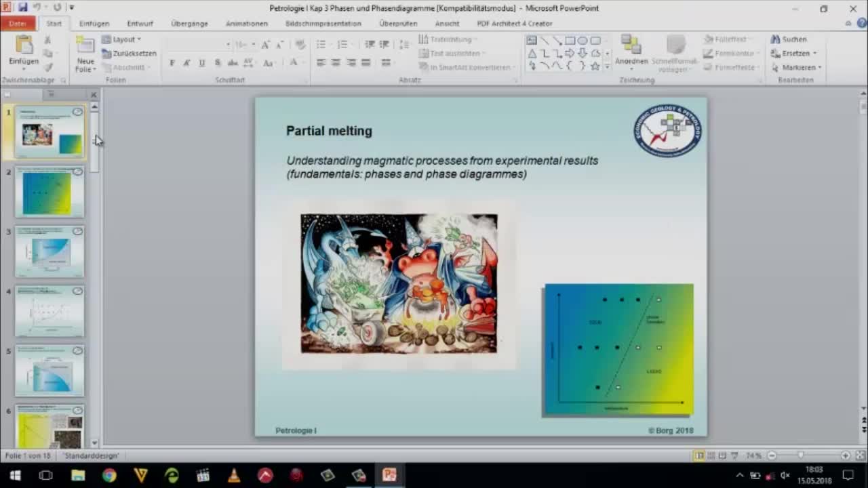Click the Partial melting slide title

pyautogui.click(x=329, y=131)
